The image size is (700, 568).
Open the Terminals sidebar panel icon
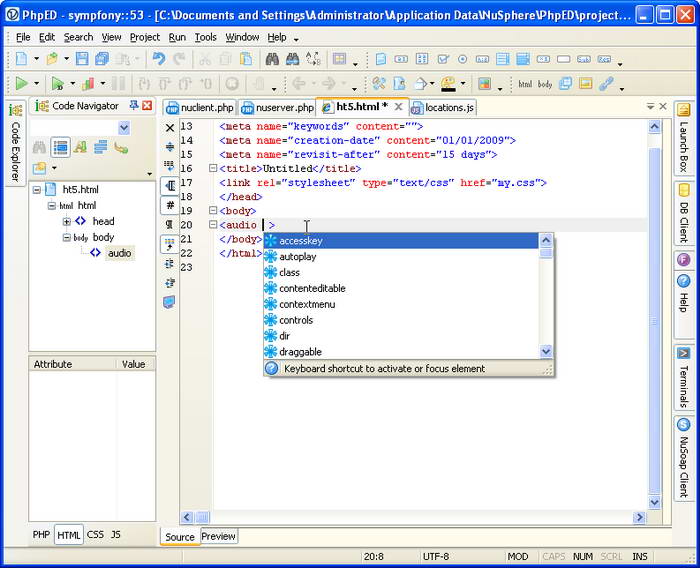click(683, 354)
